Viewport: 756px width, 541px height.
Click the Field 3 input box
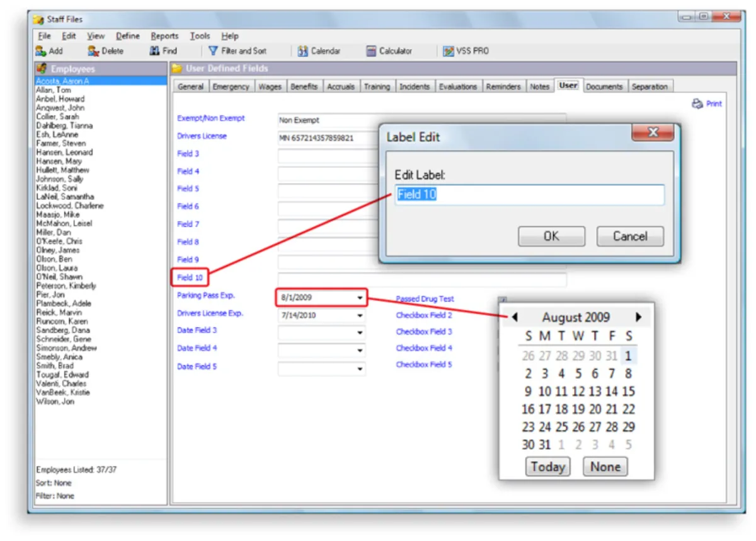[x=328, y=155]
